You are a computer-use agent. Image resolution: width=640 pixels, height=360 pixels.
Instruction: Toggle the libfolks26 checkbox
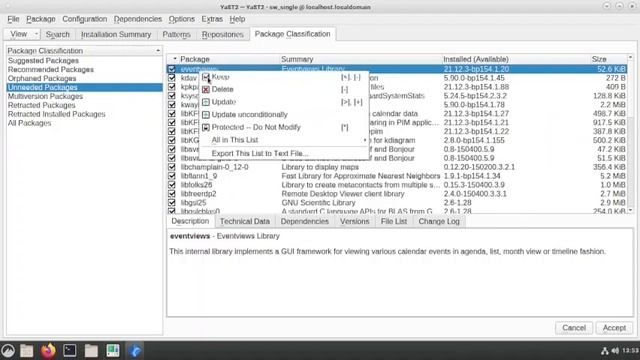(x=172, y=185)
